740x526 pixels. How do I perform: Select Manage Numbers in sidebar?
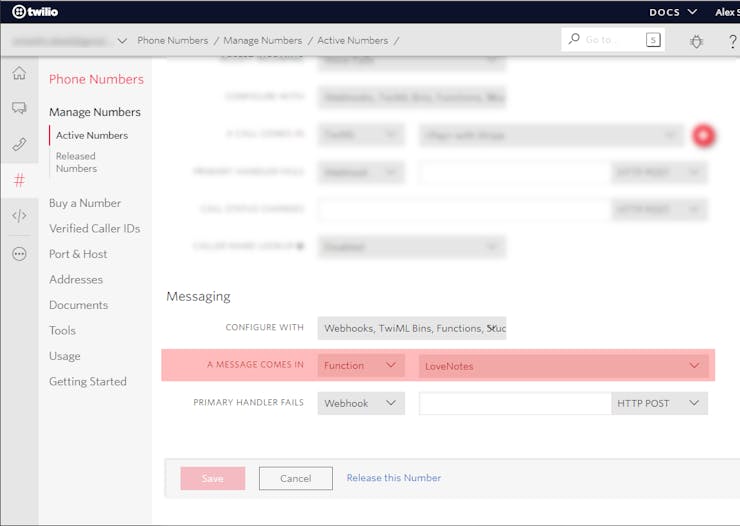pyautogui.click(x=95, y=112)
